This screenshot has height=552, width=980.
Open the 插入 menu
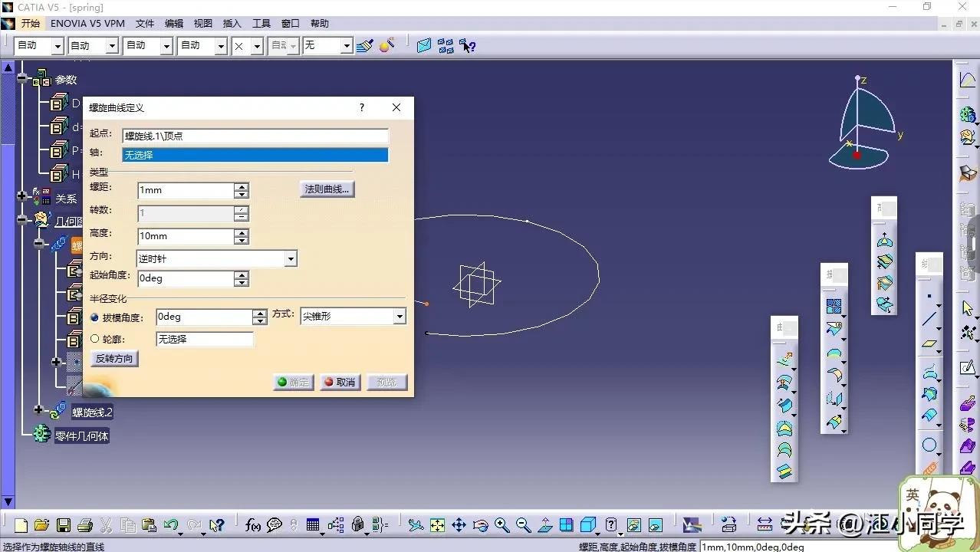[232, 24]
